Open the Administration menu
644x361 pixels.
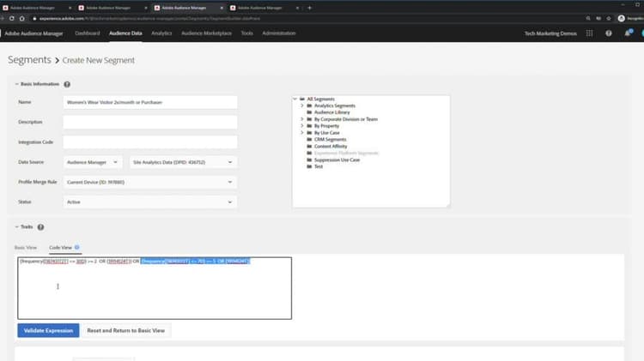[x=279, y=33]
